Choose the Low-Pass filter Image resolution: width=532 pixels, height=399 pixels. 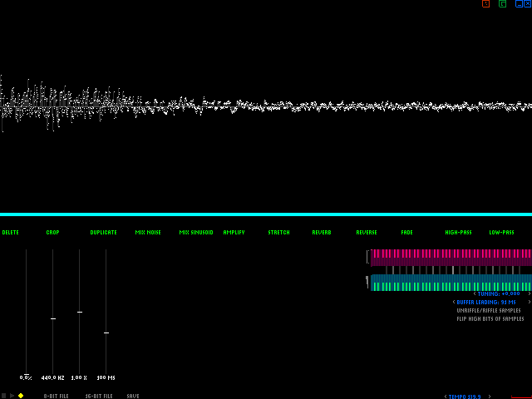pos(501,233)
